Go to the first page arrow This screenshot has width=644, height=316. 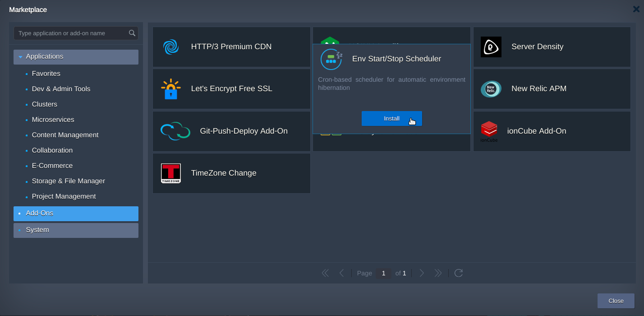(x=325, y=273)
